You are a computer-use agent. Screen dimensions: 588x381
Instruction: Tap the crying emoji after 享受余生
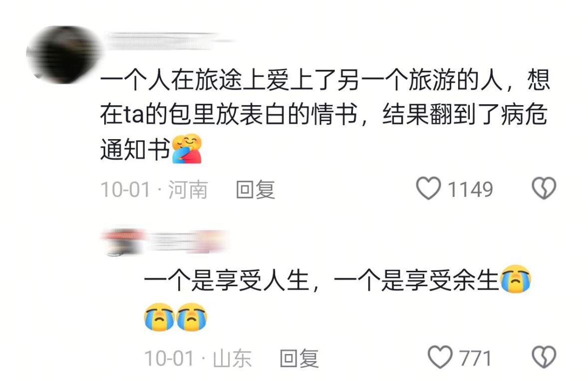click(x=516, y=279)
